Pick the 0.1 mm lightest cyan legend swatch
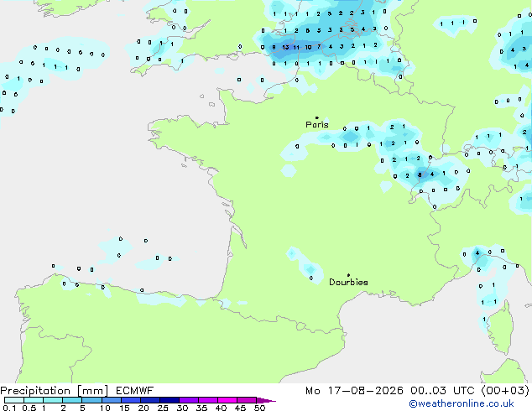The image size is (532, 411). (14, 400)
